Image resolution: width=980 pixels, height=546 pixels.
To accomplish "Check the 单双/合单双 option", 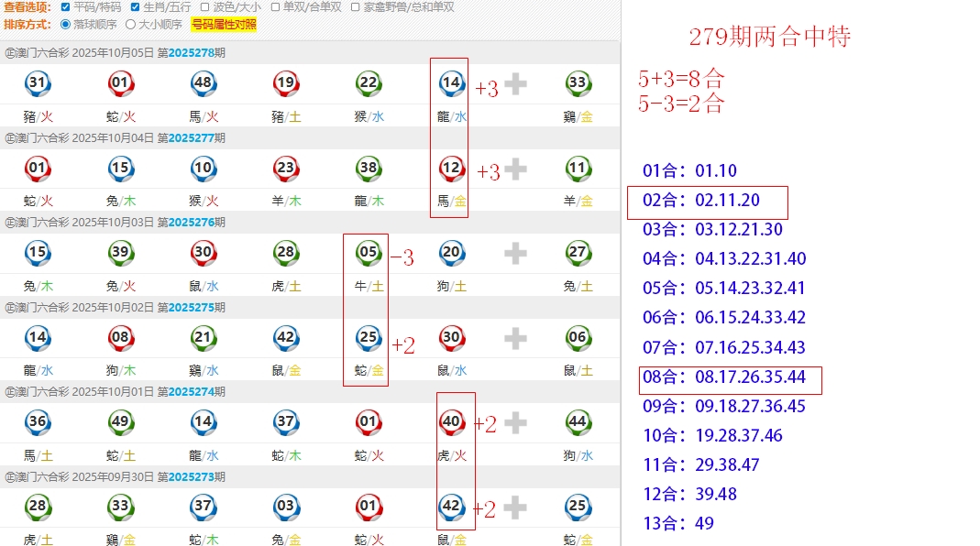I will coord(276,7).
